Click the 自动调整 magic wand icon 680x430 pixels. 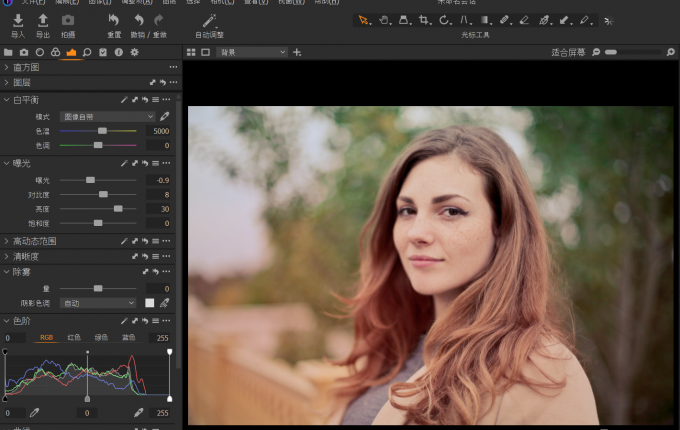[209, 20]
